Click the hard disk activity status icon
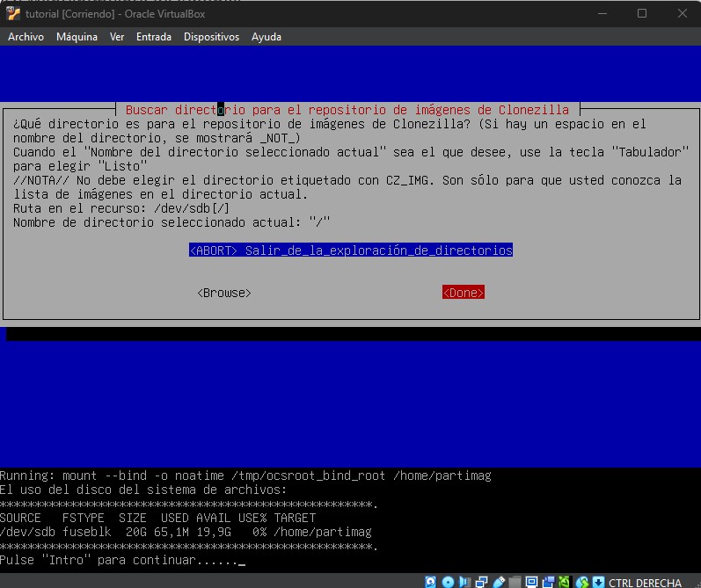 430,582
